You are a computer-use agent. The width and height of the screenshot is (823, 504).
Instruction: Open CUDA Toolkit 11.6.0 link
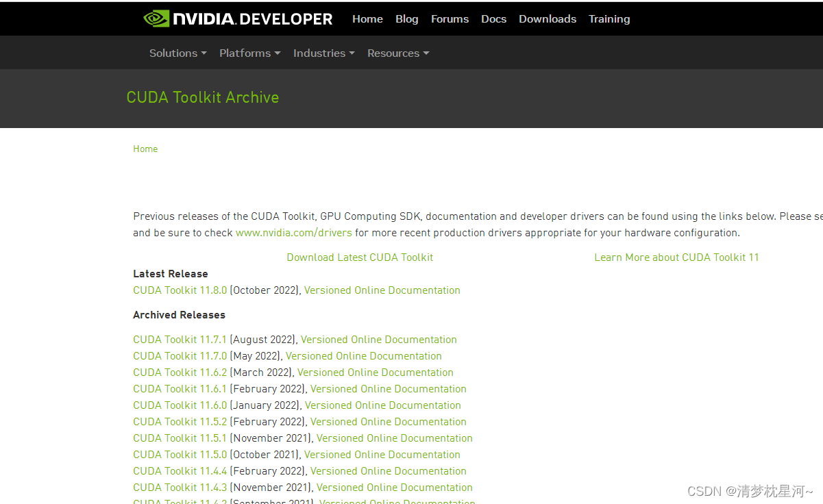coord(180,405)
